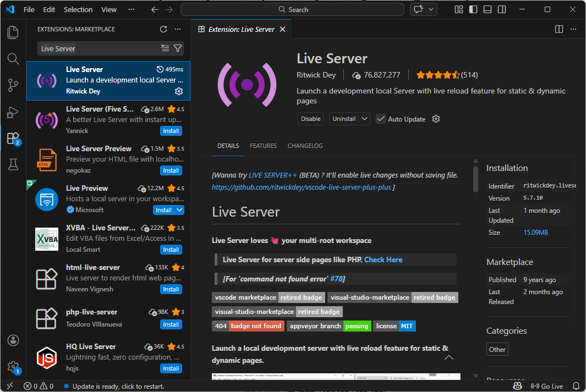The image size is (586, 392).
Task: Expand Live Preview Install dropdown arrow
Action: pos(180,210)
